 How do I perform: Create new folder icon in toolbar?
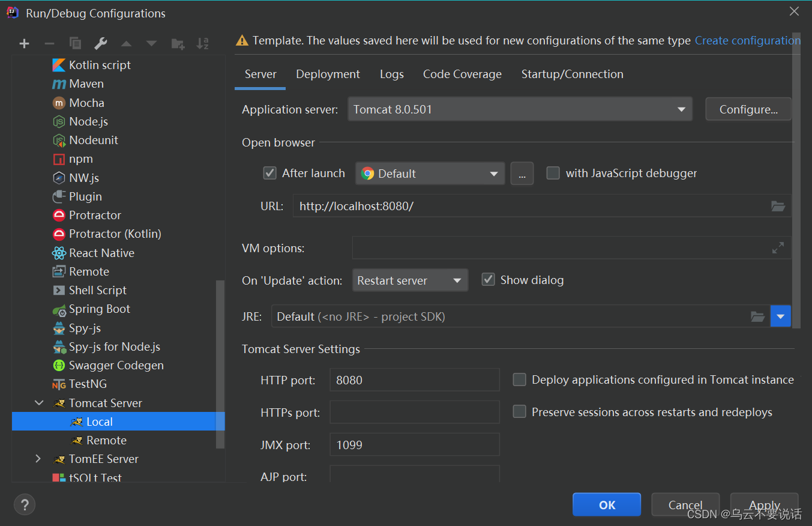(178, 43)
